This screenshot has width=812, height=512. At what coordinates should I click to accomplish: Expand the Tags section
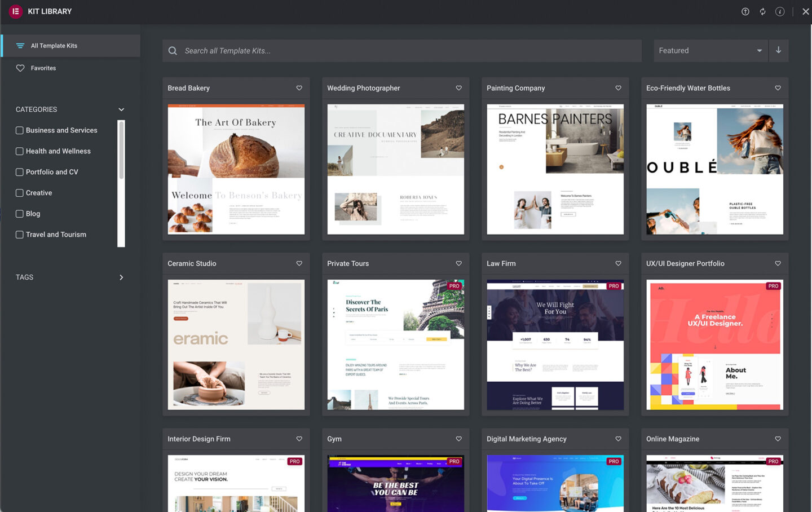(x=121, y=277)
